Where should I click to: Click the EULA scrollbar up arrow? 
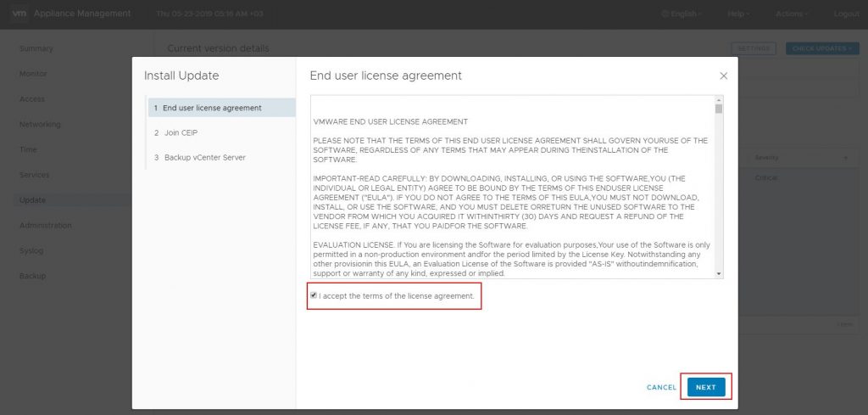719,100
